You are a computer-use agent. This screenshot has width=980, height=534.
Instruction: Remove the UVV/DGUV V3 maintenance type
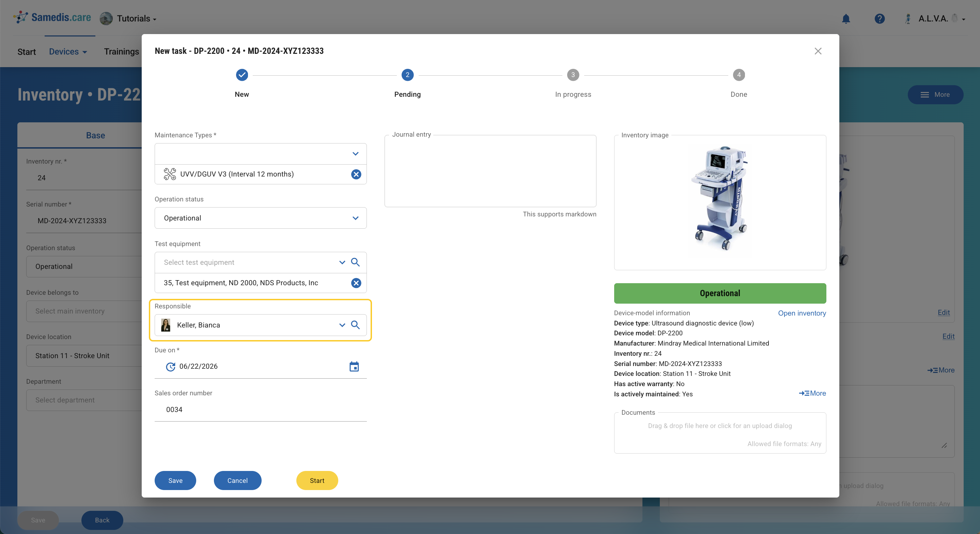point(356,174)
